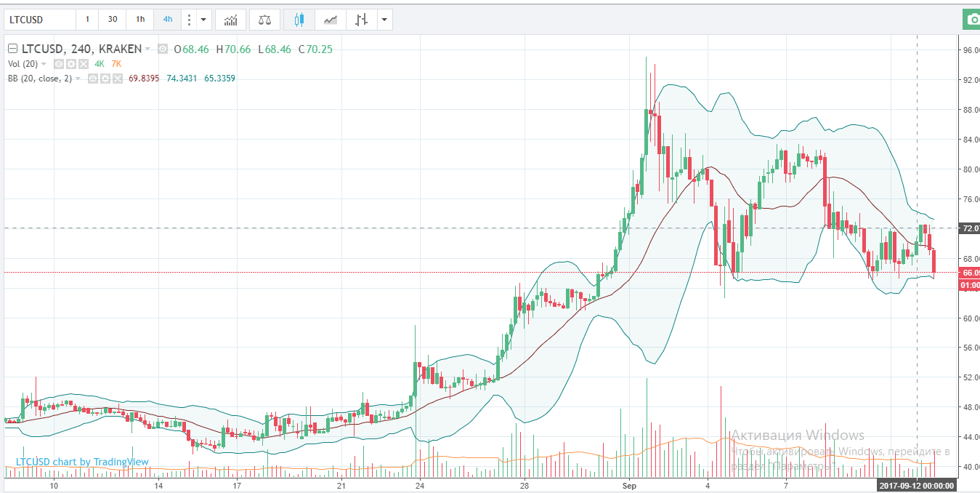The image size is (980, 493).
Task: Click the Compare scales icon
Action: 264,20
